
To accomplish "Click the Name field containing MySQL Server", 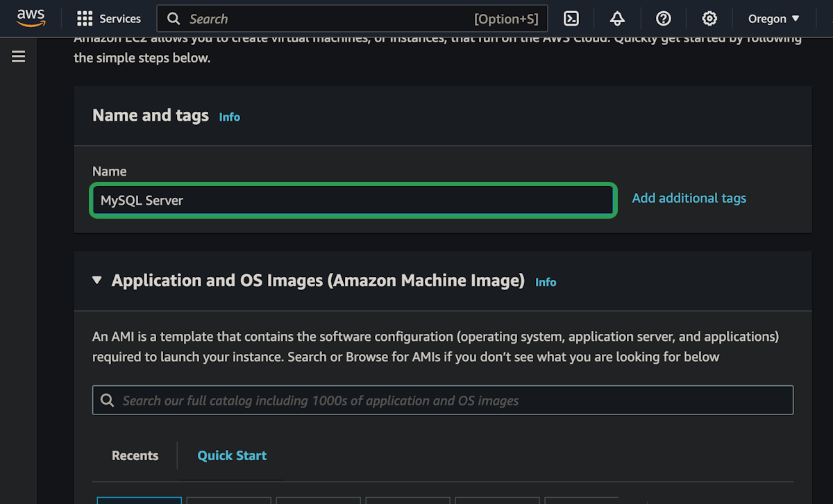I will tap(353, 200).
